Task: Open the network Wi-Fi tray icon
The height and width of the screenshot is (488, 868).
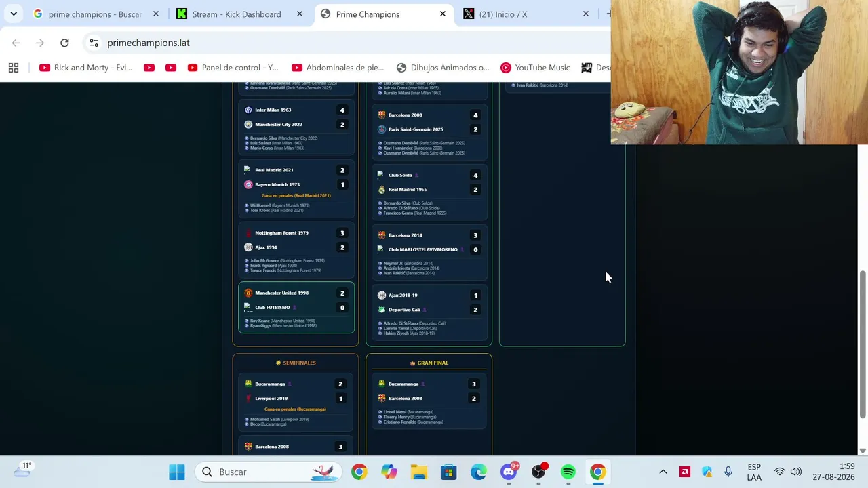Action: 780,472
